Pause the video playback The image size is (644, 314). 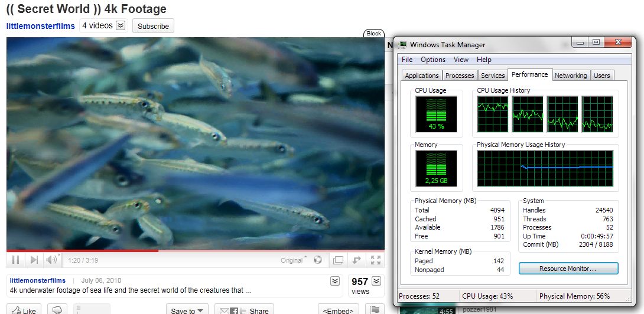[x=16, y=260]
